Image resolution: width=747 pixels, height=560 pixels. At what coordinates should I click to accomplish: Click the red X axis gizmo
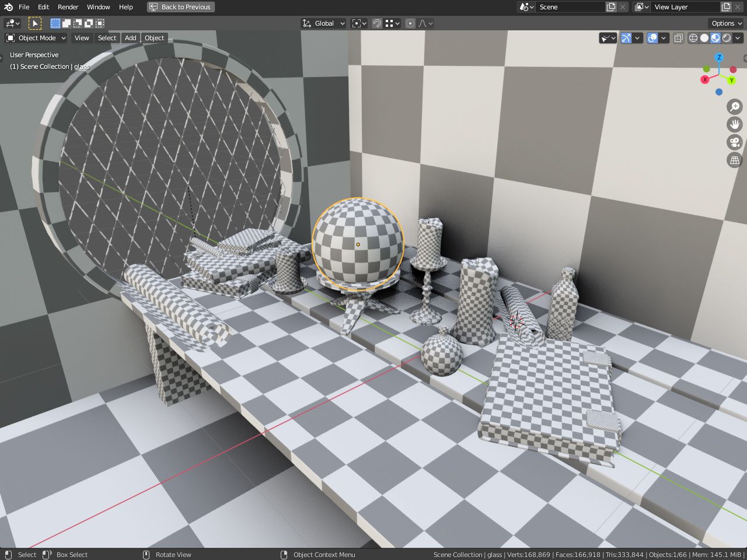click(705, 79)
